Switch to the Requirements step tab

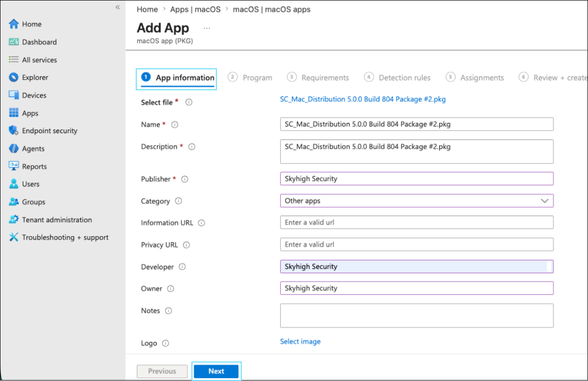point(318,78)
